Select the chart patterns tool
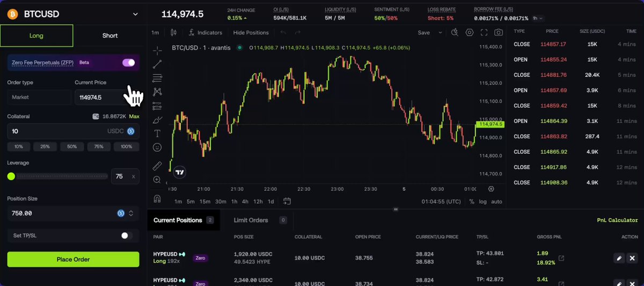Screen dimensions: 644x286 [x=157, y=92]
